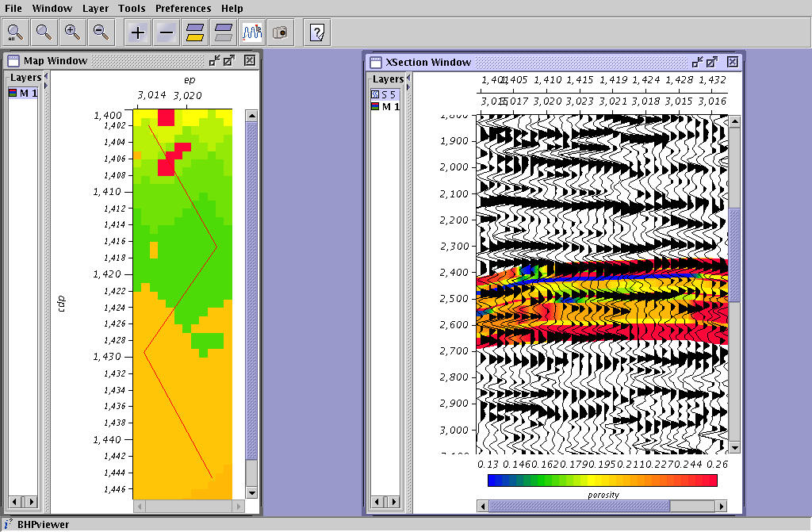Image resolution: width=812 pixels, height=532 pixels.
Task: Click XSection layers list scroll left arrow
Action: [x=377, y=501]
